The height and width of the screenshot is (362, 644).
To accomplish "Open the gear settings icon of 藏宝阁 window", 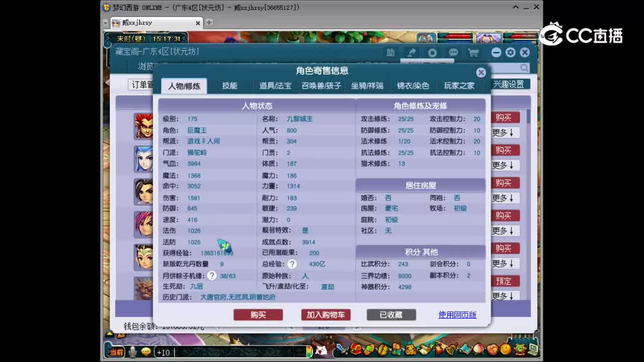I will [x=511, y=52].
